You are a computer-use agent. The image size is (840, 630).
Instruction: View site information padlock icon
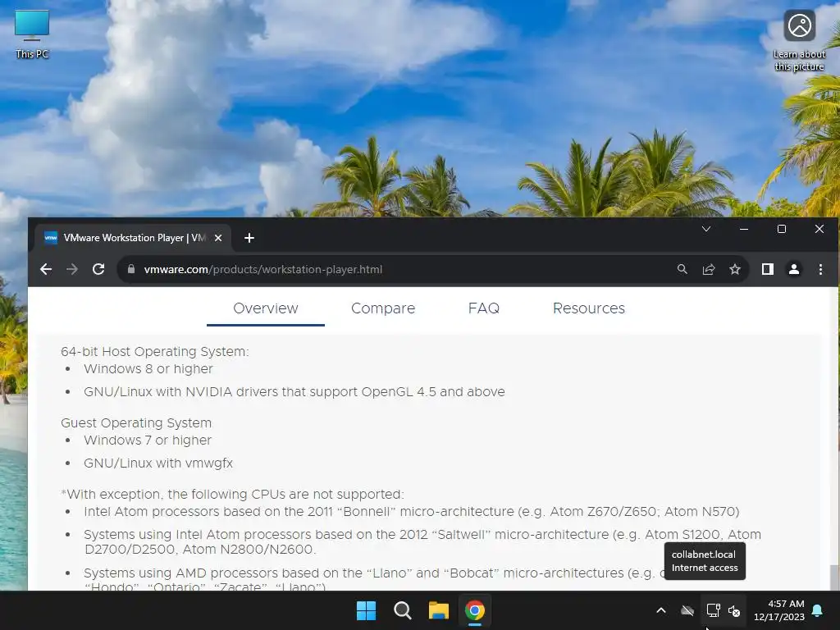click(x=131, y=269)
